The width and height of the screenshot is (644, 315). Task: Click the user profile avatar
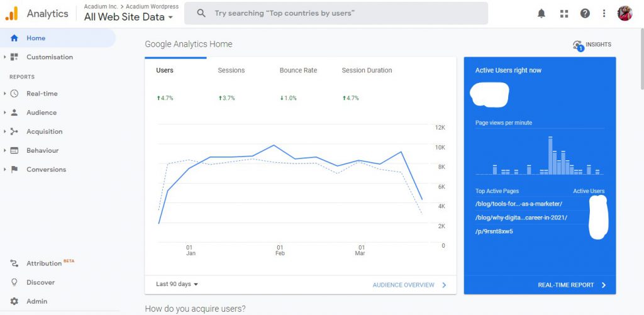(625, 14)
